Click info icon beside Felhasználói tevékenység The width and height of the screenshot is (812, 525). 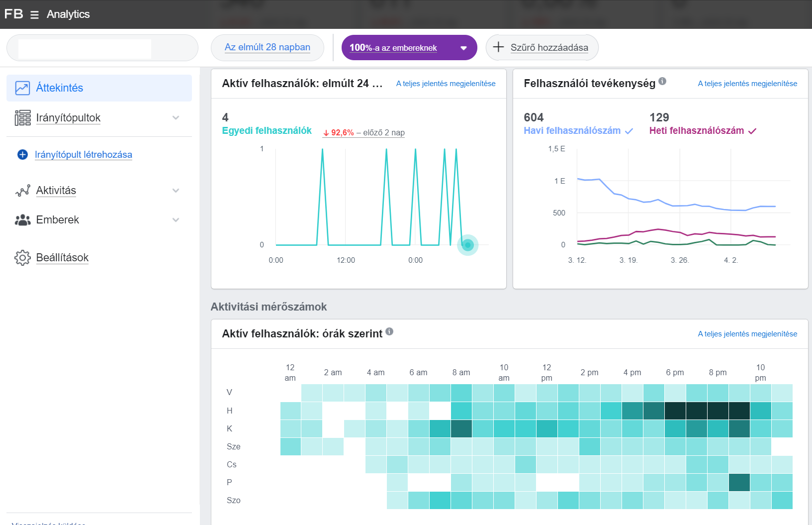pos(662,81)
